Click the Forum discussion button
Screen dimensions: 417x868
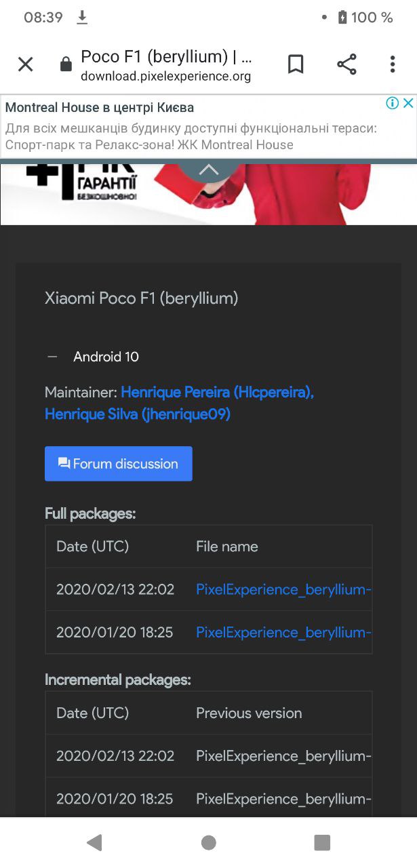coord(119,464)
